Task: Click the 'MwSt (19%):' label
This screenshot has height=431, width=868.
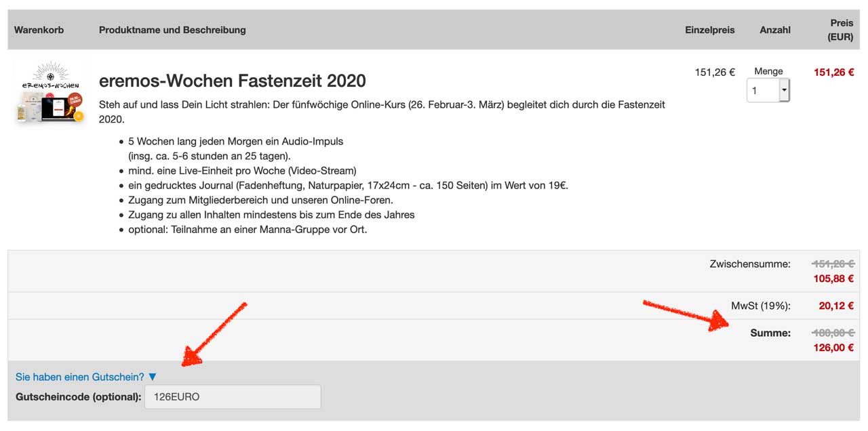Action: pyautogui.click(x=761, y=306)
